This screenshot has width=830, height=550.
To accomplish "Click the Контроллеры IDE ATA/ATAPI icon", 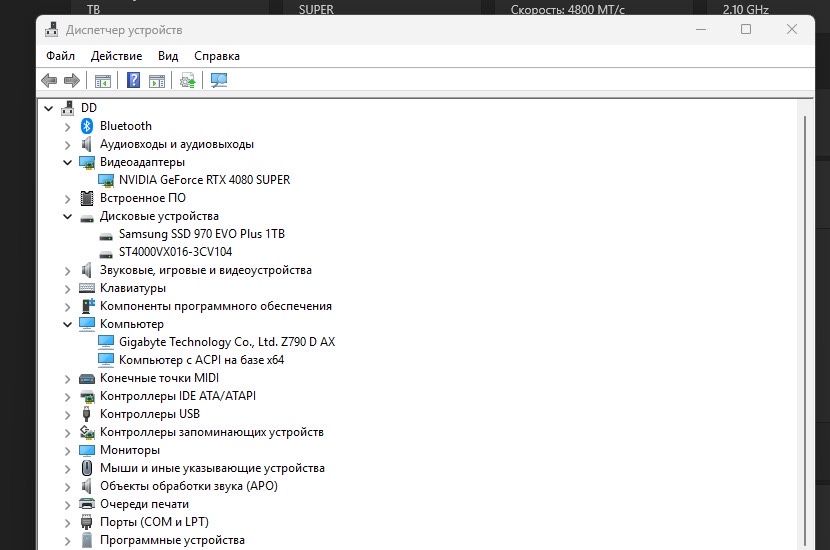I will (87, 396).
